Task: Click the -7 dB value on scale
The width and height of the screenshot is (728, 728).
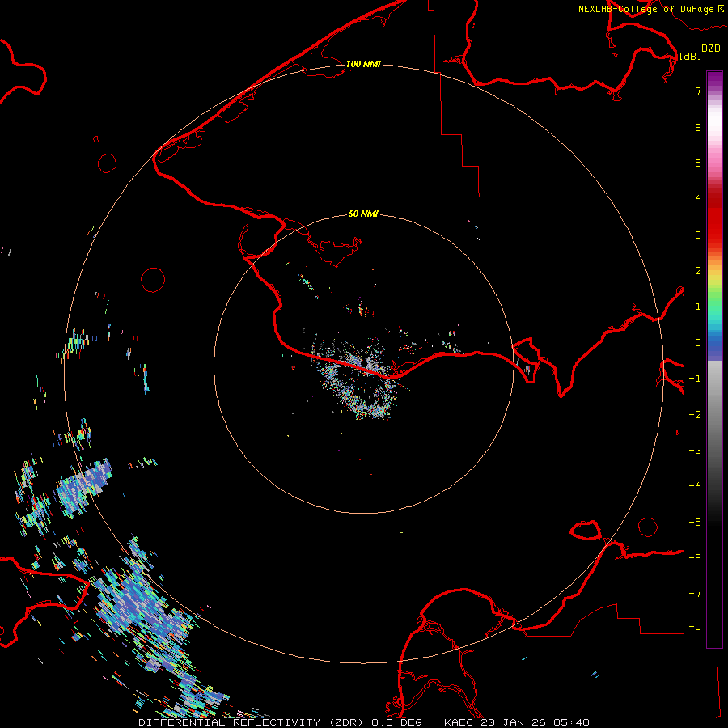Action: point(695,594)
